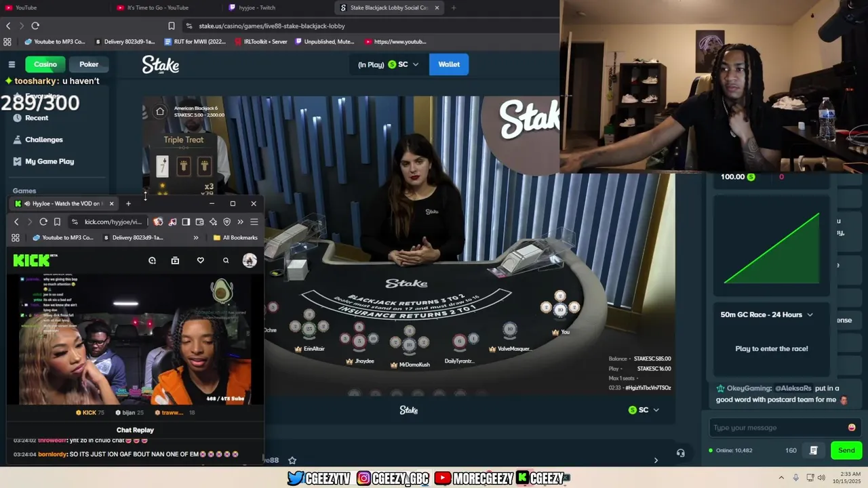The image size is (868, 488).
Task: Open live support headset icon
Action: click(680, 453)
